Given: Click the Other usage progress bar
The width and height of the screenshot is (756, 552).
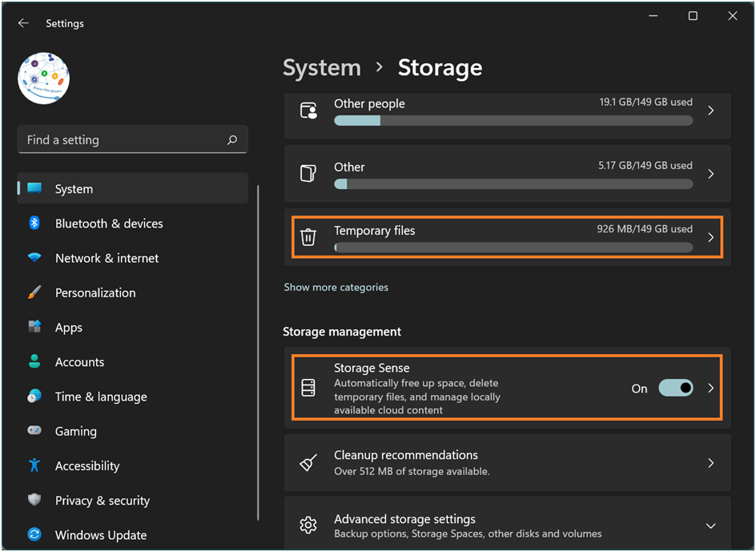Looking at the screenshot, I should point(513,184).
